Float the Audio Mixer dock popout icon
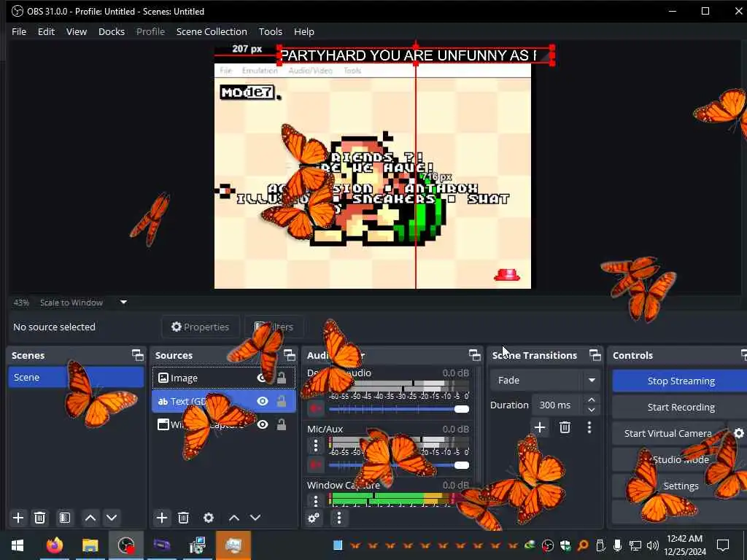 pyautogui.click(x=474, y=355)
